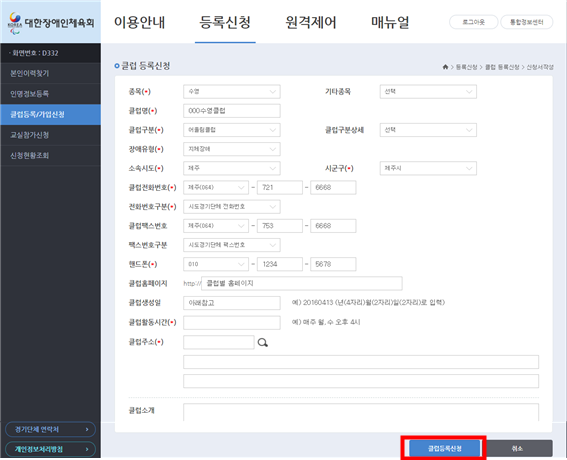Click the 클럽명 input field

coord(232,111)
